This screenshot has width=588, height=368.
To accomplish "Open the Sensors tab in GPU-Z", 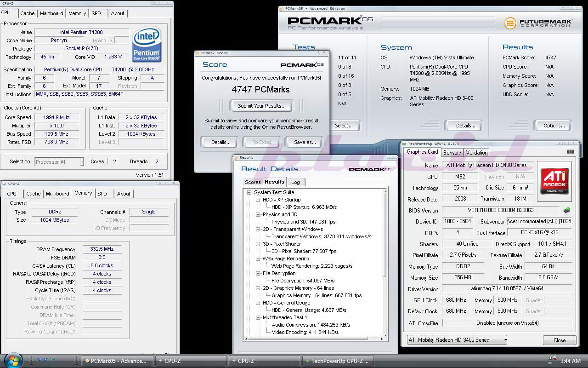I will coord(452,153).
